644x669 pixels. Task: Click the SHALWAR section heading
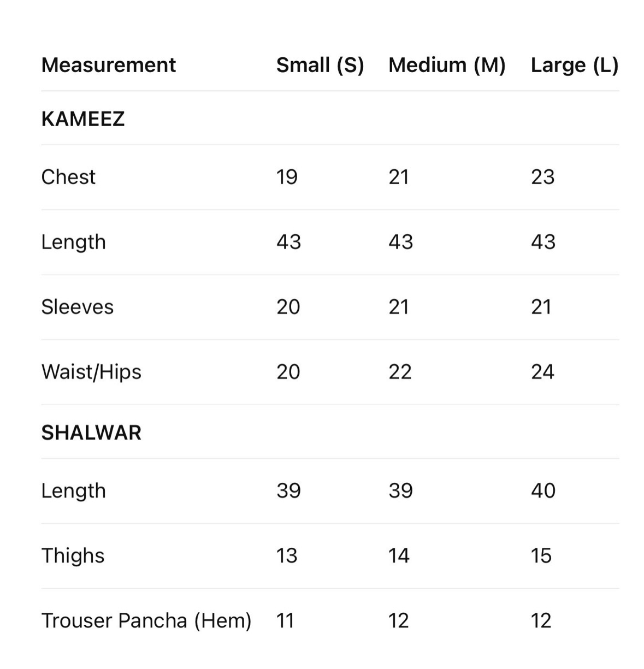(x=91, y=433)
